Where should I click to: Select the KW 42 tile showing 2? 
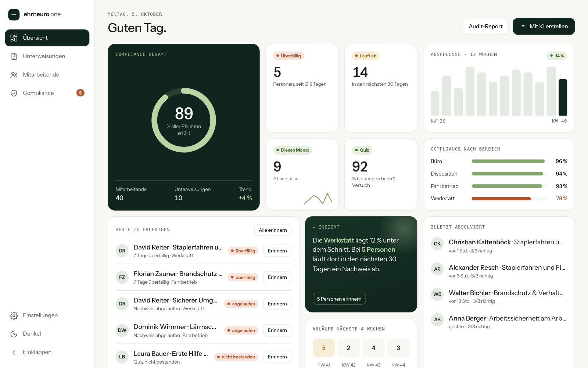(348, 348)
